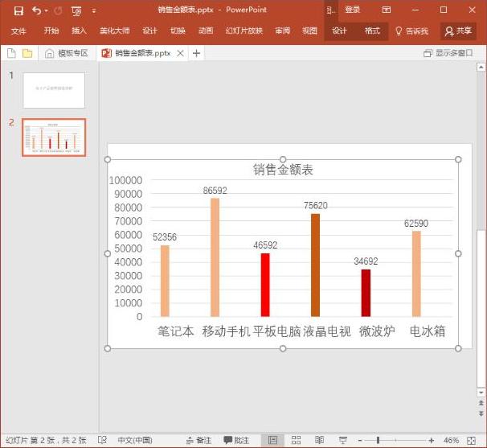Screen dimensions: 487x448
Task: Open the Undo history dropdown arrow
Action: coord(47,11)
